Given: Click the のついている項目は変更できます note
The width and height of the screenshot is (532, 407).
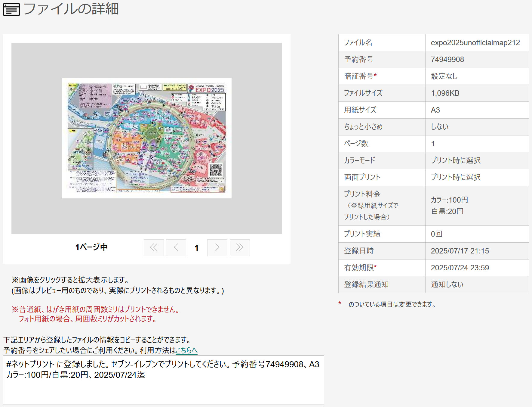Looking at the screenshot, I should pyautogui.click(x=392, y=304).
